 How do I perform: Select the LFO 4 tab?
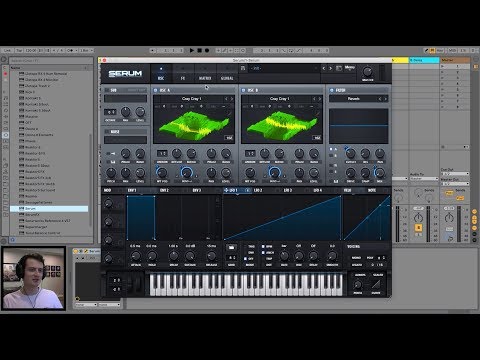coord(318,190)
